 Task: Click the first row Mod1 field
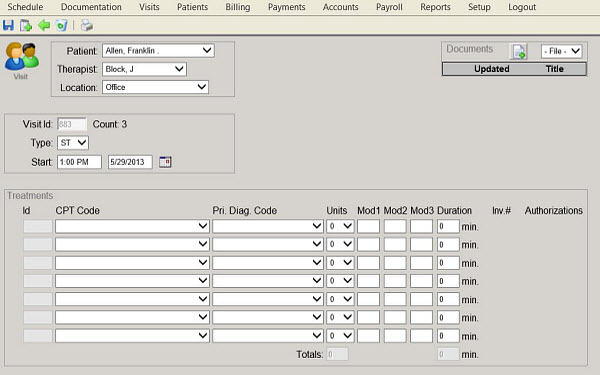368,226
